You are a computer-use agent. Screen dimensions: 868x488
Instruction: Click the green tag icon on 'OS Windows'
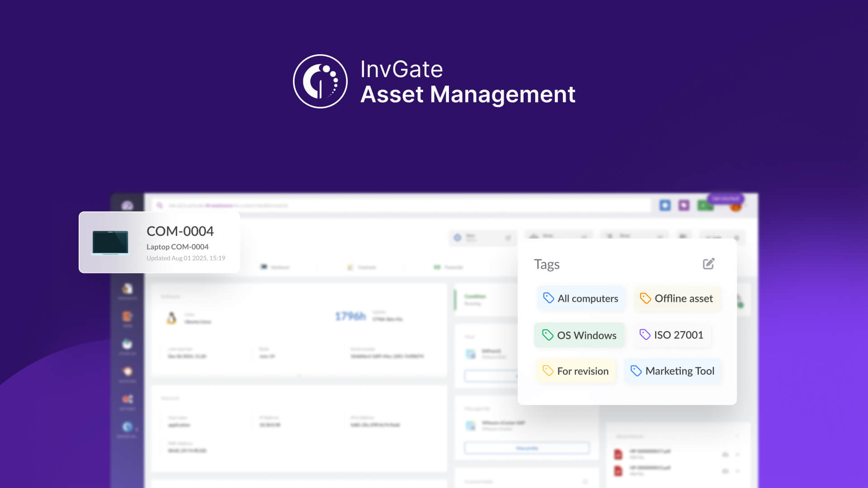pos(547,335)
